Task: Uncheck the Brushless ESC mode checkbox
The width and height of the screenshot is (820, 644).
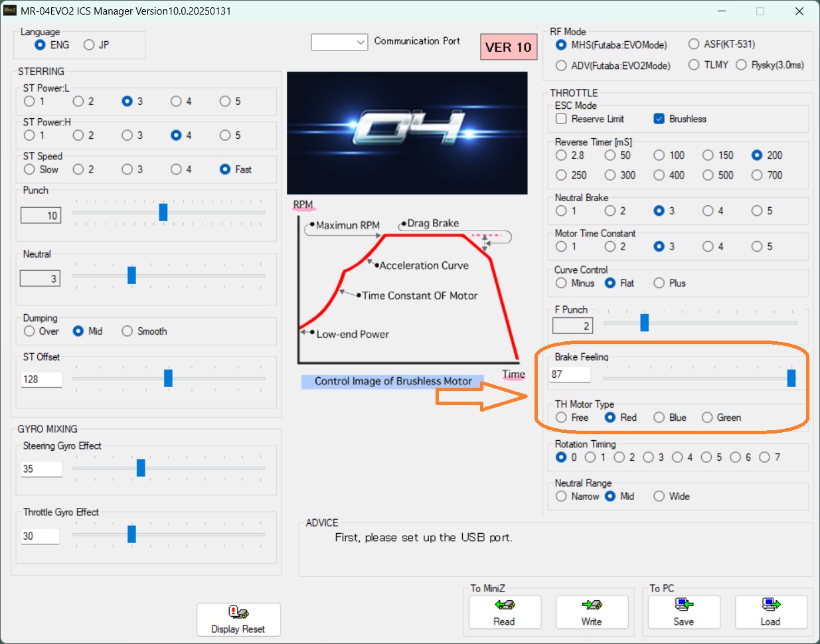Action: 659,119
